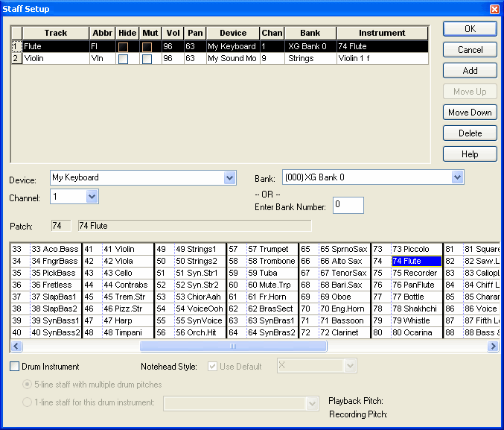Check the Hide box for Violin track
The width and height of the screenshot is (504, 430).
(123, 59)
